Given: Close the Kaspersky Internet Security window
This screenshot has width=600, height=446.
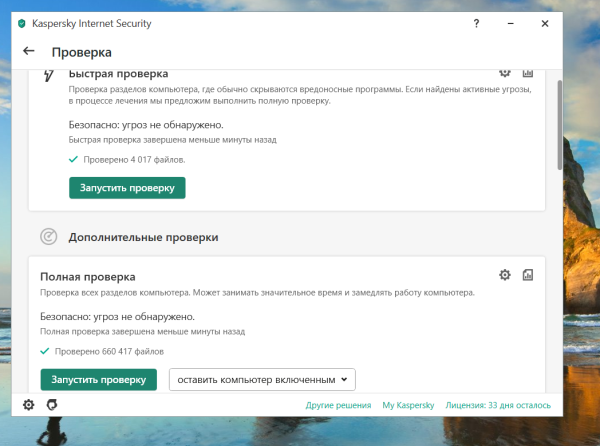Looking at the screenshot, I should [545, 24].
